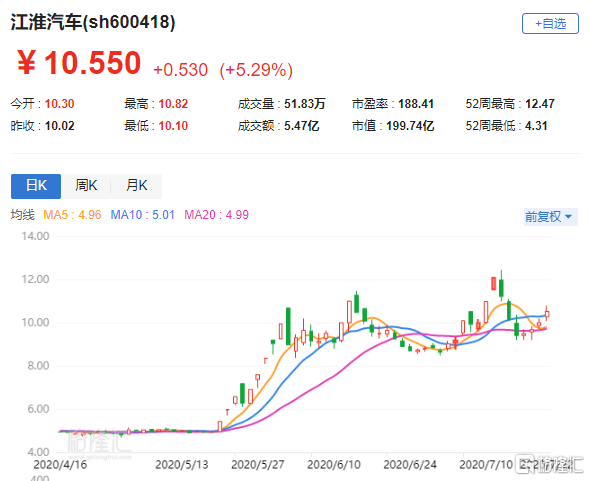The image size is (590, 481).
Task: Select the 10.00 y-axis label
Action: tap(35, 323)
